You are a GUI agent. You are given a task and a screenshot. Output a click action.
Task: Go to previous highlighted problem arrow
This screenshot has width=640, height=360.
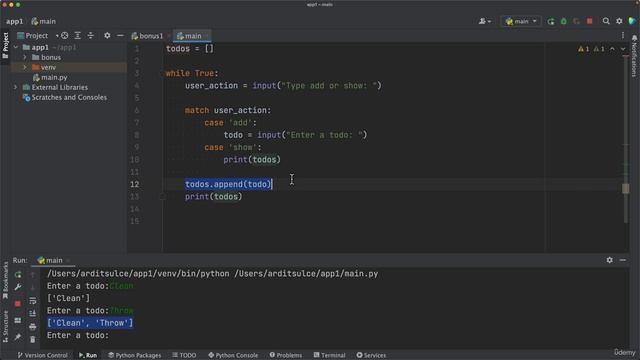click(612, 49)
